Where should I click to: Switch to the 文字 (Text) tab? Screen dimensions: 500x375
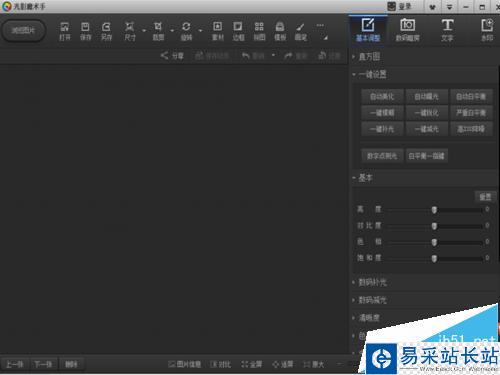[x=447, y=30]
